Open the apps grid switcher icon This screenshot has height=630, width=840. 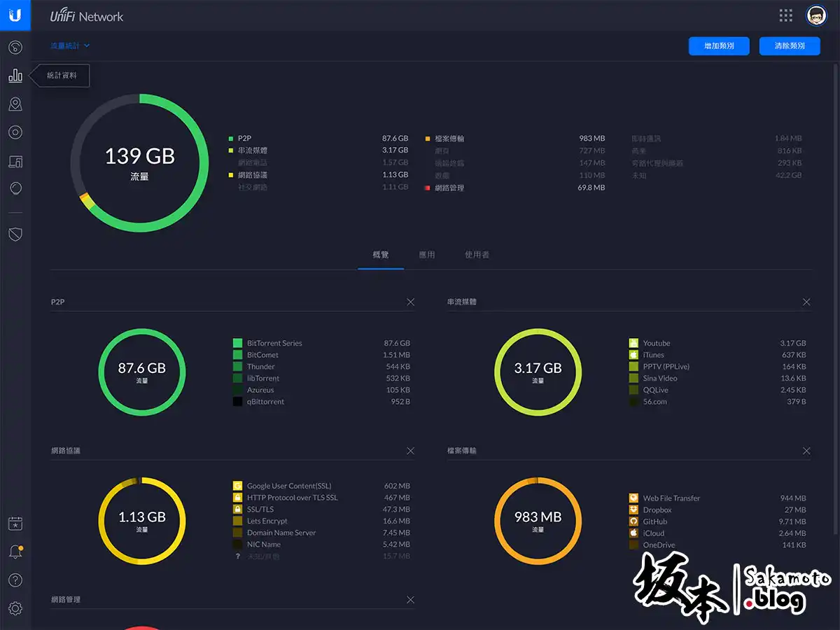coord(785,15)
